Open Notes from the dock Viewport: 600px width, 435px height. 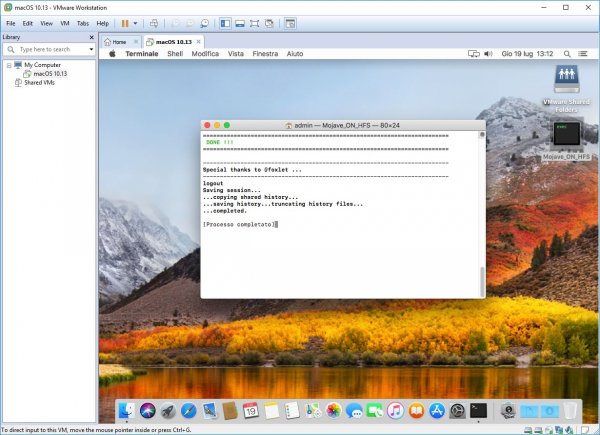point(271,411)
